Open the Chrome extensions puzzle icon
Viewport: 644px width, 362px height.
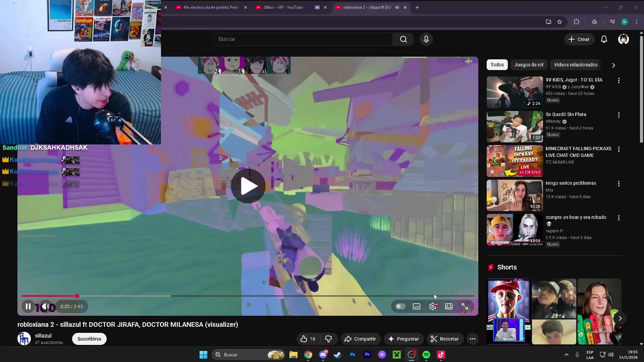(577, 22)
